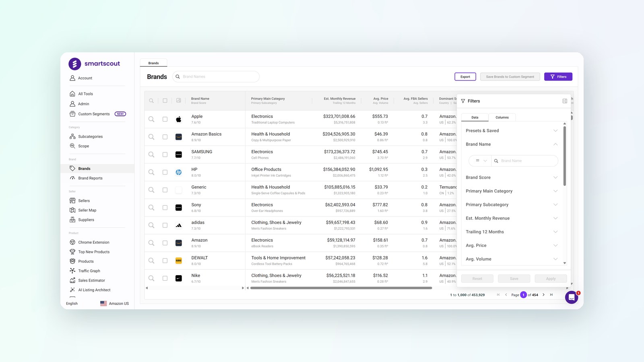This screenshot has width=644, height=362.
Task: Switch to the Data tab in Filters
Action: pos(475,117)
